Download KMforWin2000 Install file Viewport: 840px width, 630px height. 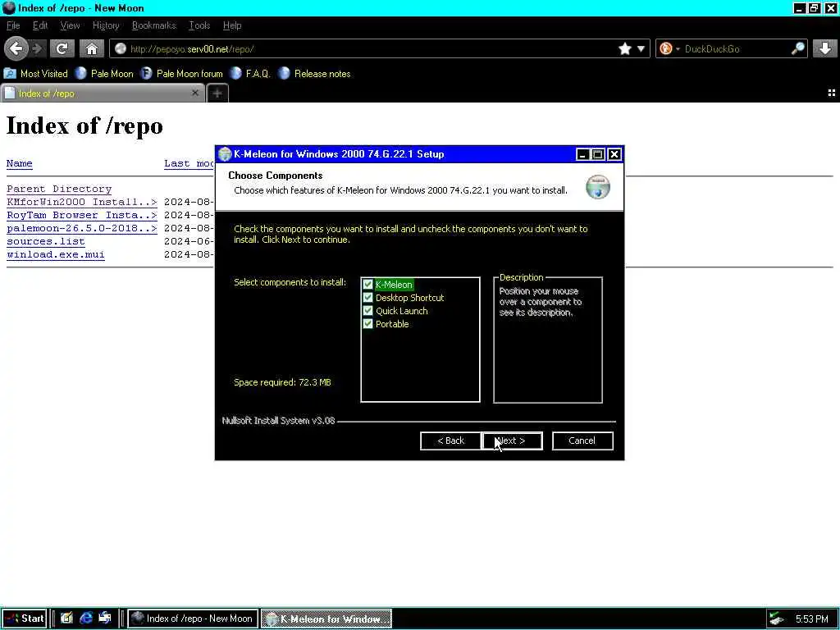82,202
